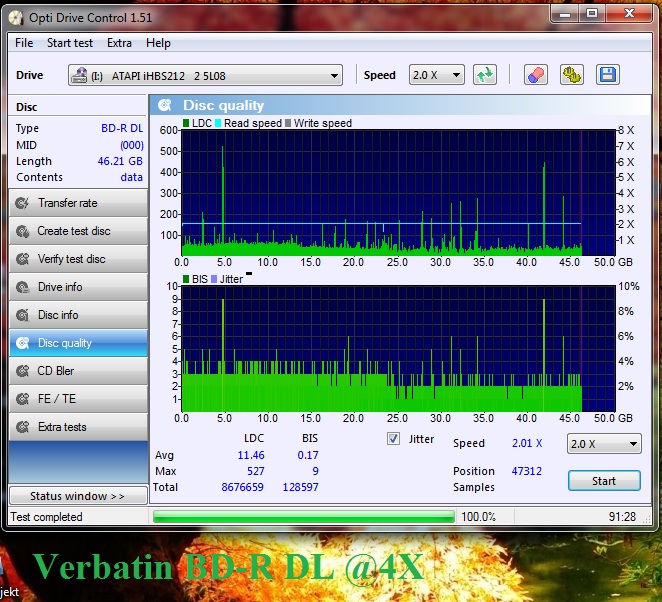Select the Disc quality page
The width and height of the screenshot is (662, 602).
[78, 343]
